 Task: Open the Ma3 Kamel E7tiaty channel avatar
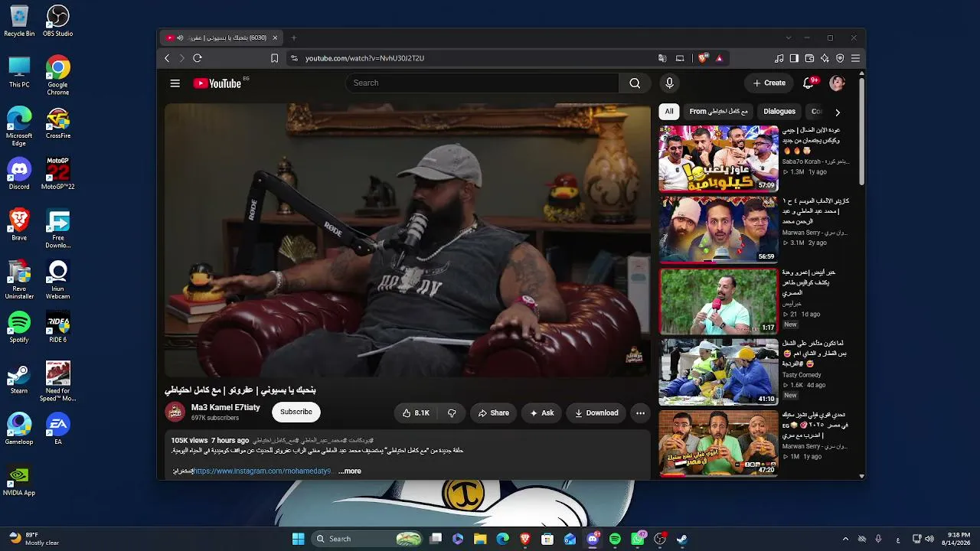(175, 412)
